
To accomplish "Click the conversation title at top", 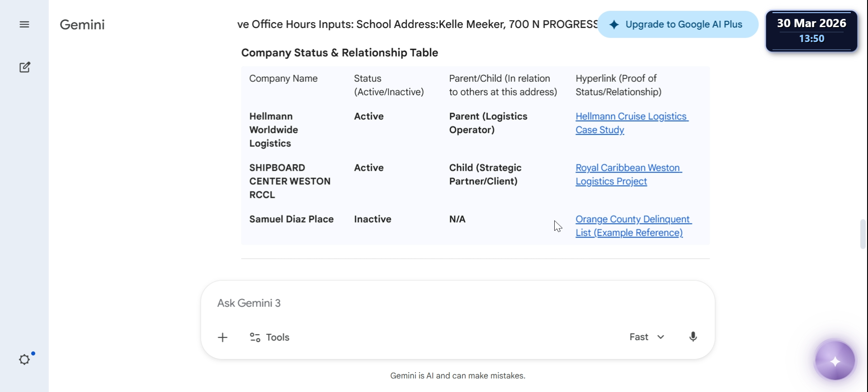I will coord(417,24).
